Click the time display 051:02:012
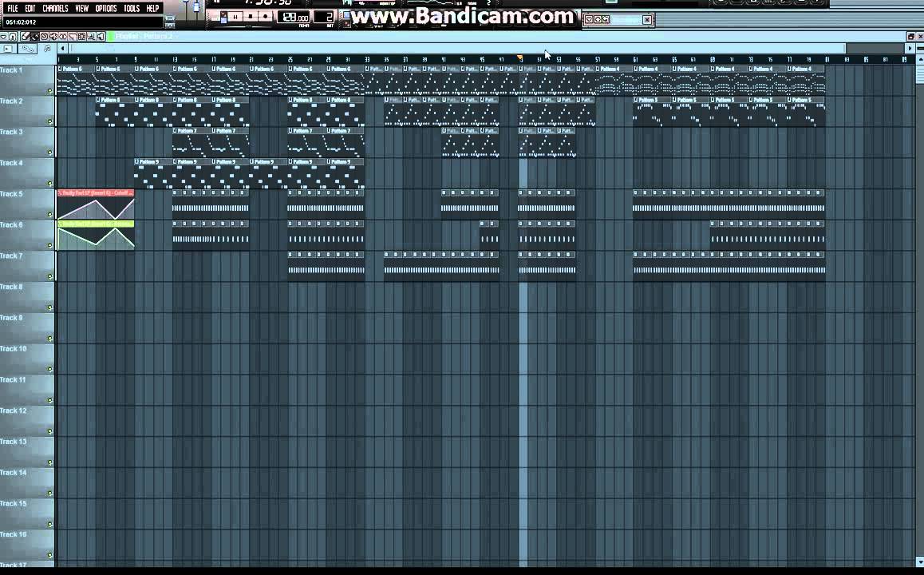This screenshot has width=924, height=575. point(22,22)
